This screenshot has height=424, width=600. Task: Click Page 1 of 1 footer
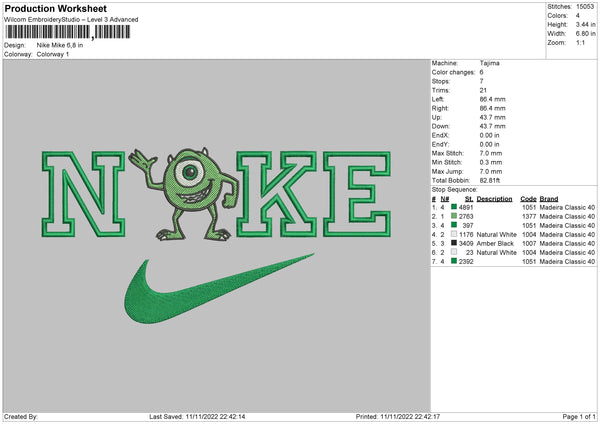[x=579, y=417]
